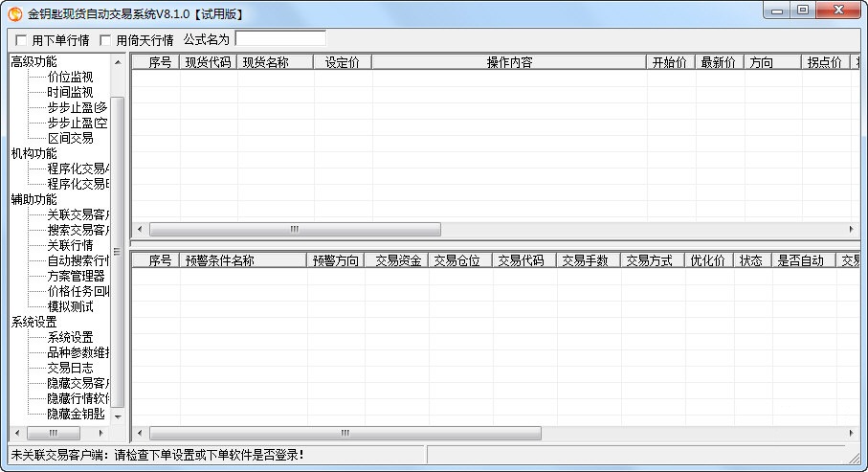
Task: Select 辅助功能 tree node
Action: 33,199
